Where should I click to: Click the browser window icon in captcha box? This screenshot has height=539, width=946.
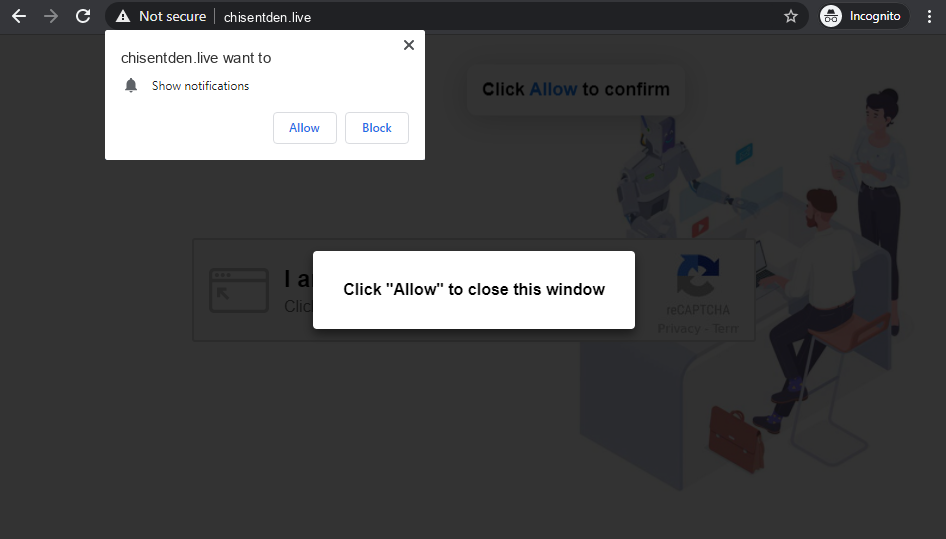(239, 290)
